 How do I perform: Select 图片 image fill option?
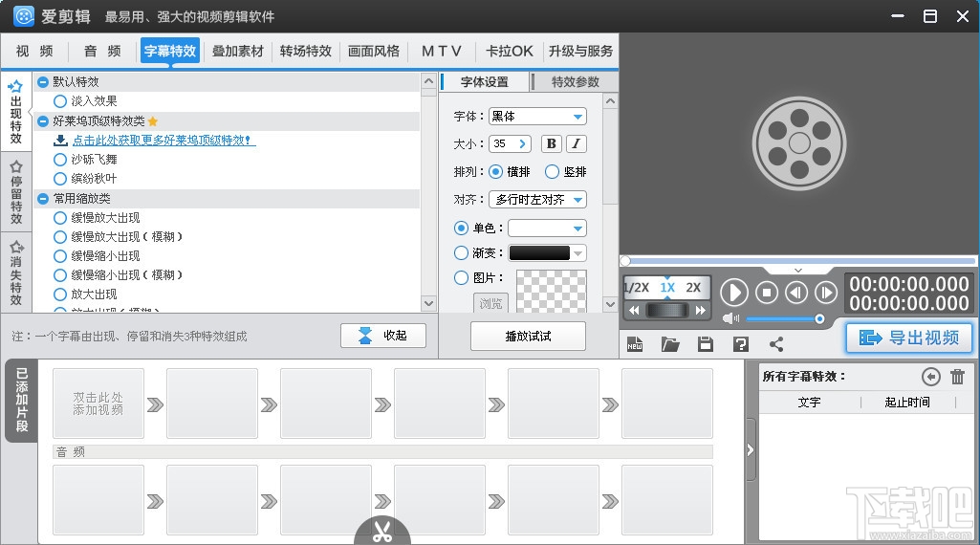point(461,277)
